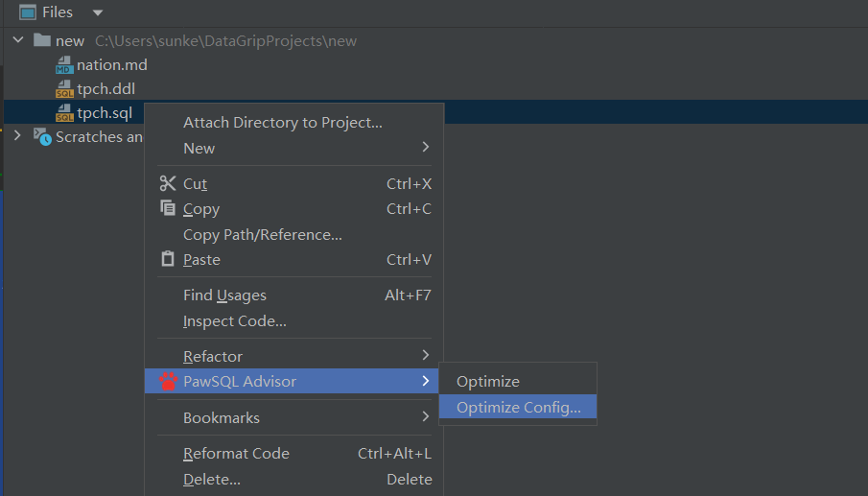This screenshot has width=868, height=496.
Task: Select Optimize Config... from submenu
Action: 518,408
